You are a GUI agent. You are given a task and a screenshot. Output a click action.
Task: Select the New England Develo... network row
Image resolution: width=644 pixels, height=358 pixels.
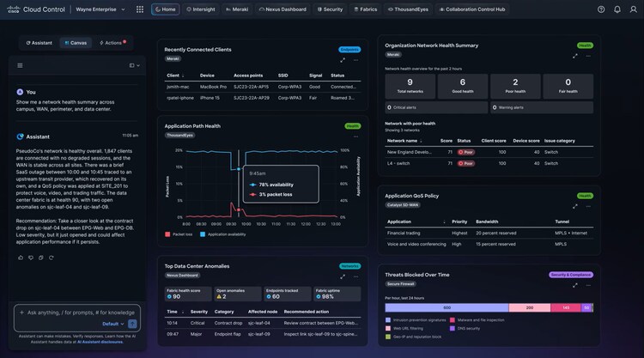(x=489, y=152)
